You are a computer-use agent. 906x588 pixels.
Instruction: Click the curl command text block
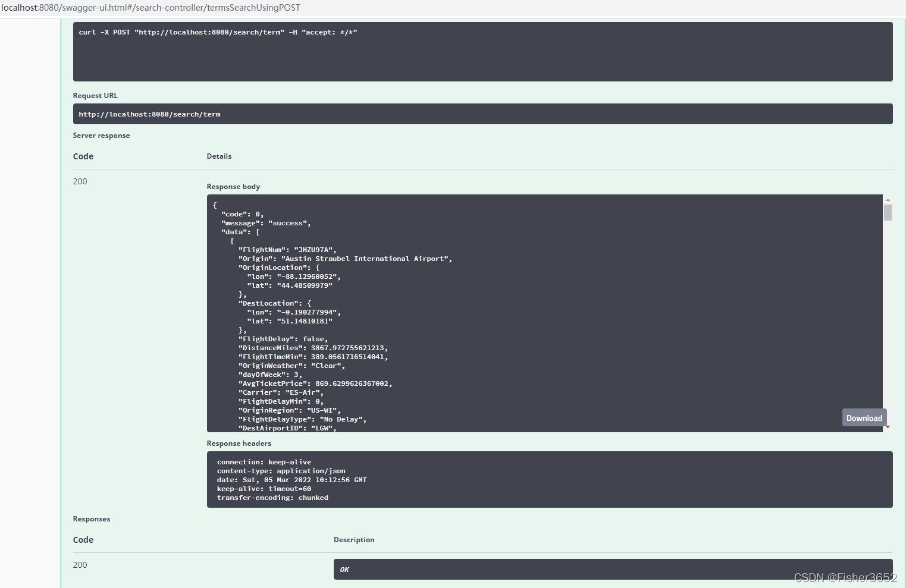(482, 52)
